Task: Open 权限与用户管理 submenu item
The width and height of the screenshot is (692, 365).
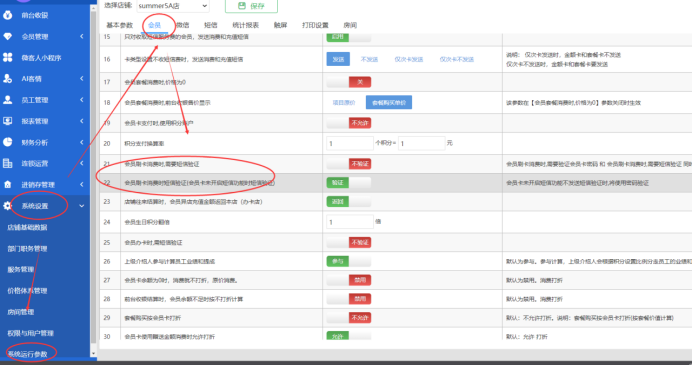Action: [x=30, y=333]
